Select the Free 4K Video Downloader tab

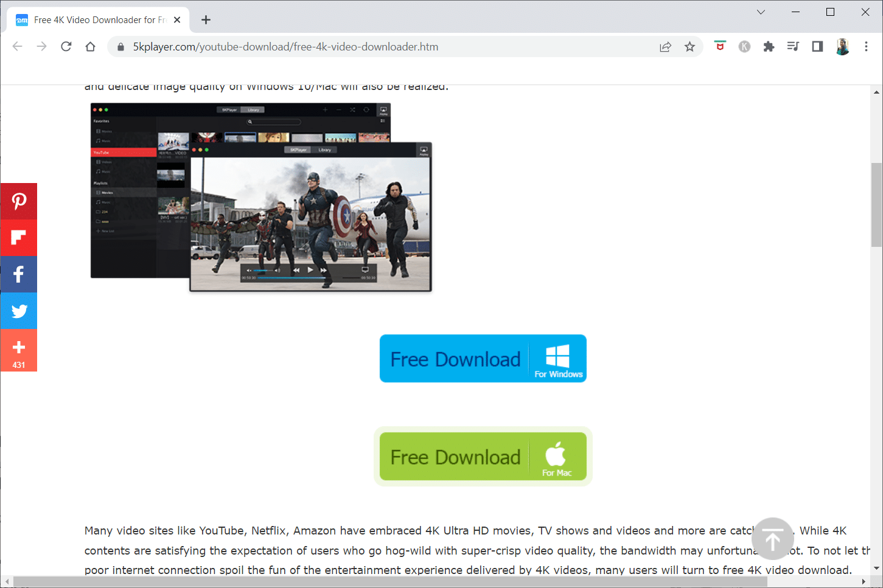pos(99,20)
